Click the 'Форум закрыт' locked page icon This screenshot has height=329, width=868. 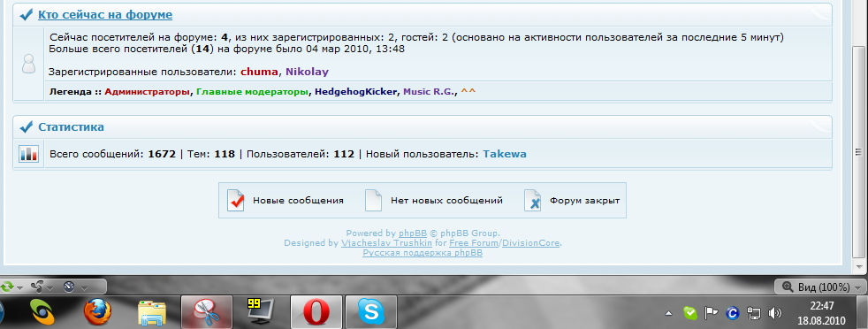point(532,200)
